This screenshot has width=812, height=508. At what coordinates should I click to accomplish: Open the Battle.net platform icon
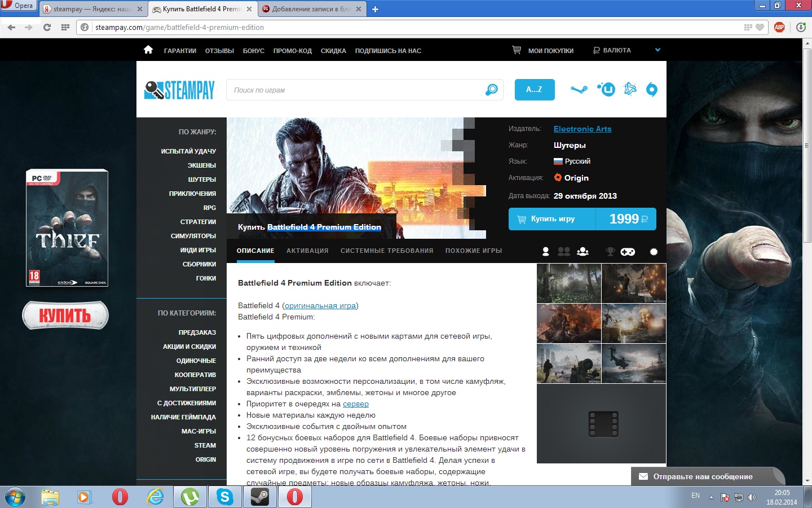click(630, 89)
